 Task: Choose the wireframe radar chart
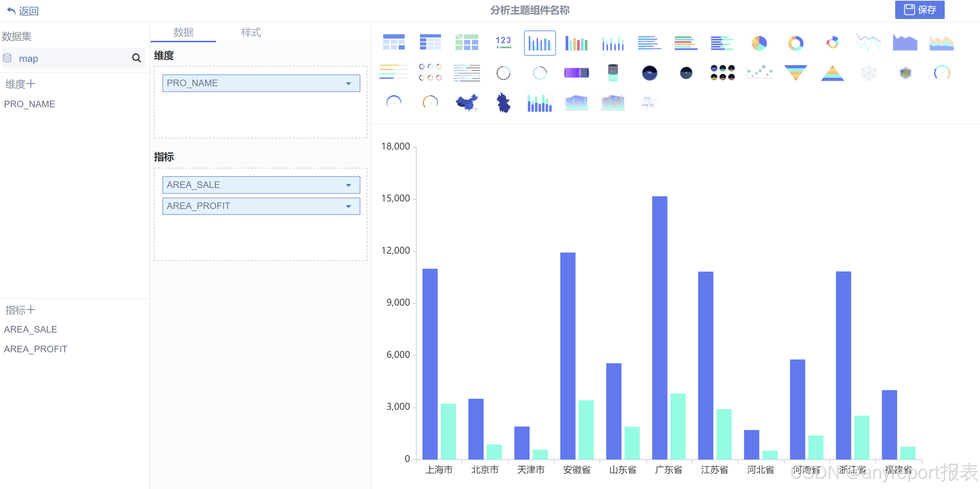pyautogui.click(x=869, y=73)
